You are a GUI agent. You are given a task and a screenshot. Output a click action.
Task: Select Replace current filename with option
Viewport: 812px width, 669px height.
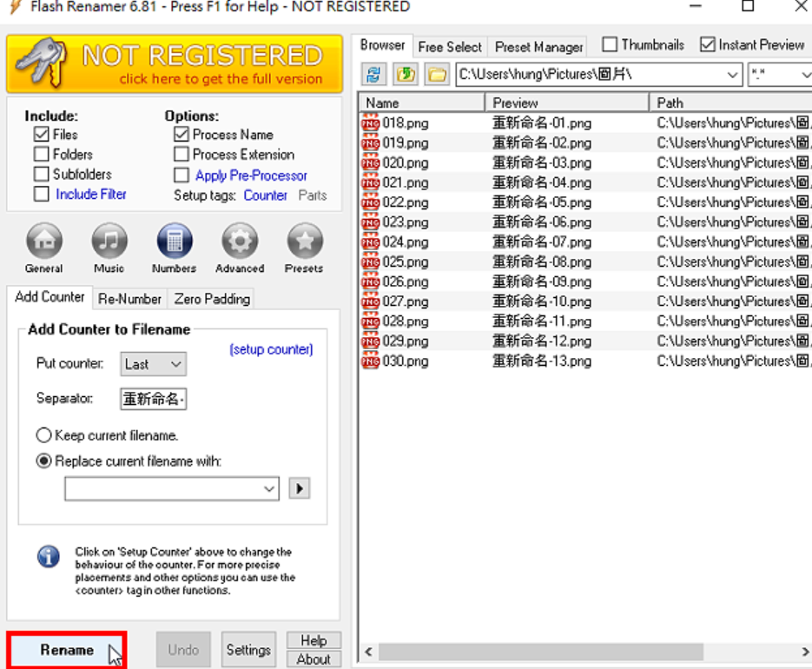tap(44, 461)
